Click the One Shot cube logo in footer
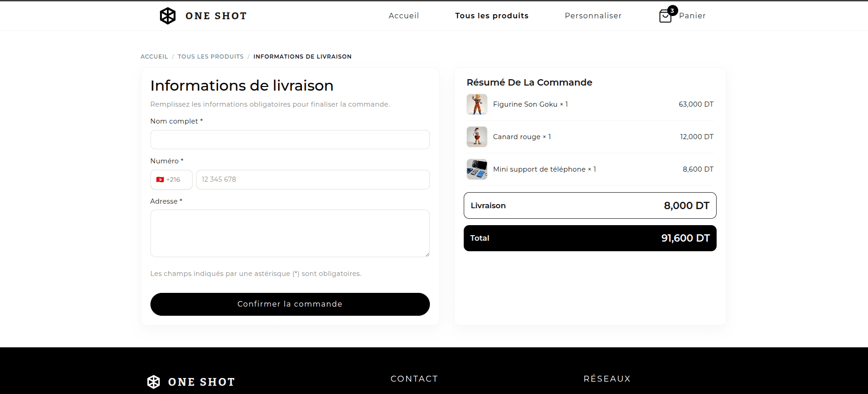Screen dimensions: 868x394 (154, 382)
